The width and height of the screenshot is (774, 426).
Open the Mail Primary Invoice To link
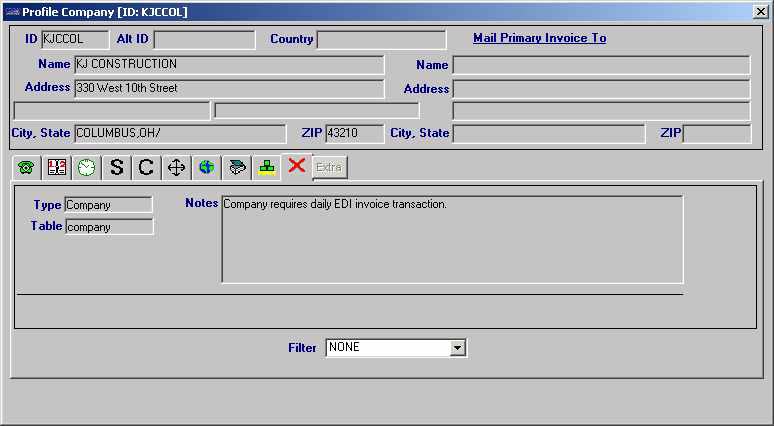pos(540,38)
